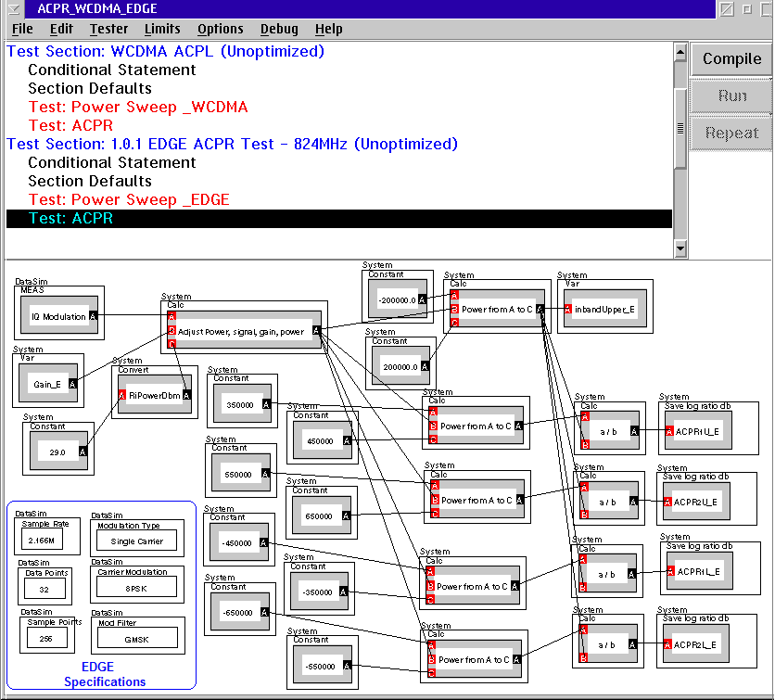The height and width of the screenshot is (700, 775).
Task: Click the Data Points 32 field
Action: tap(45, 589)
